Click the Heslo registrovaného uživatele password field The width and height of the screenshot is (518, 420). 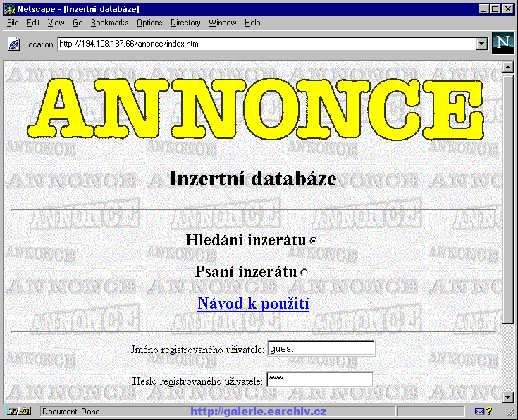click(320, 380)
